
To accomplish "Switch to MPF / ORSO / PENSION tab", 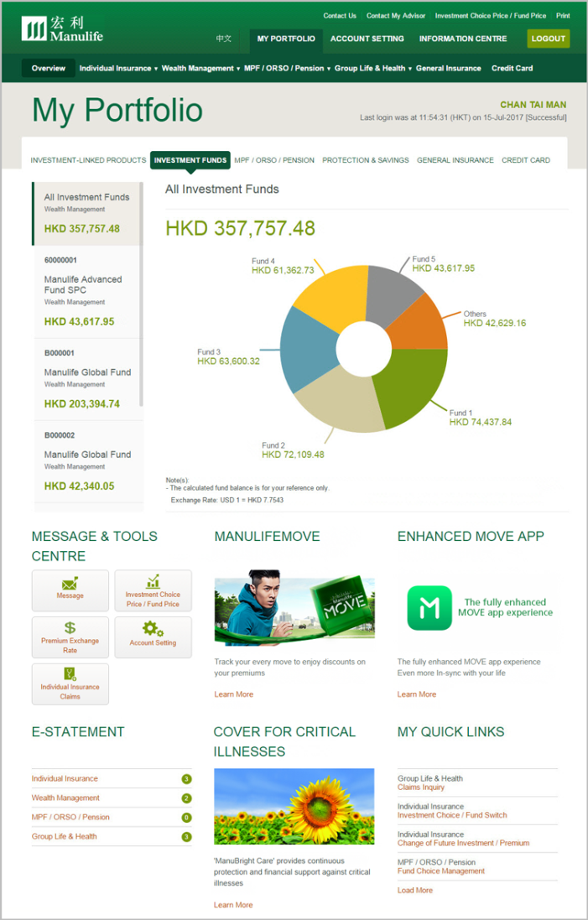I will (x=274, y=159).
